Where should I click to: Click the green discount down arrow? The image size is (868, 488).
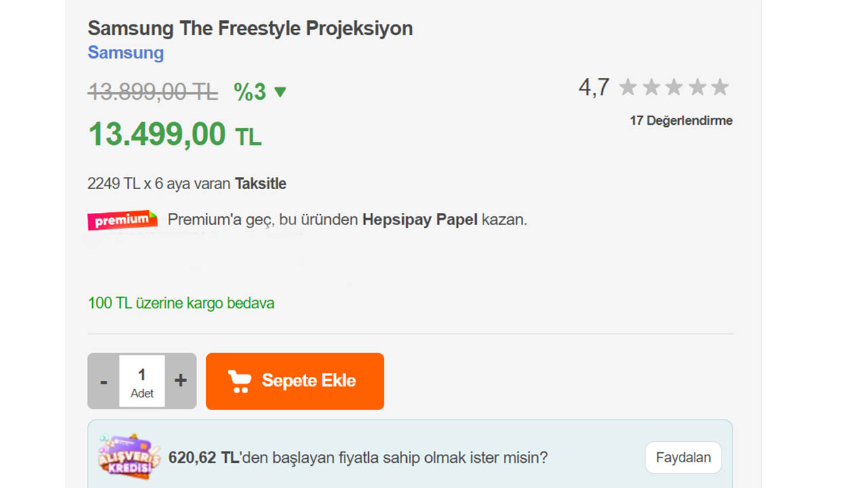(x=280, y=91)
